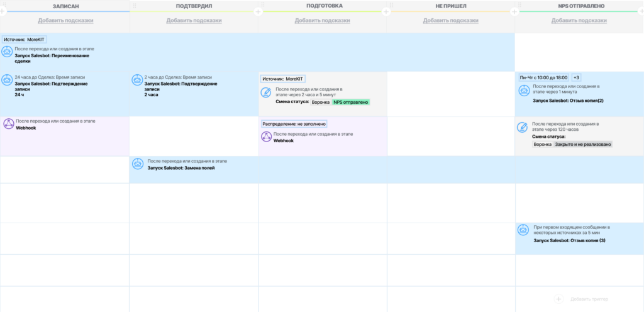Click Добавить подсказки under ЗАПИСАН
The width and height of the screenshot is (644, 312).
coord(66,21)
